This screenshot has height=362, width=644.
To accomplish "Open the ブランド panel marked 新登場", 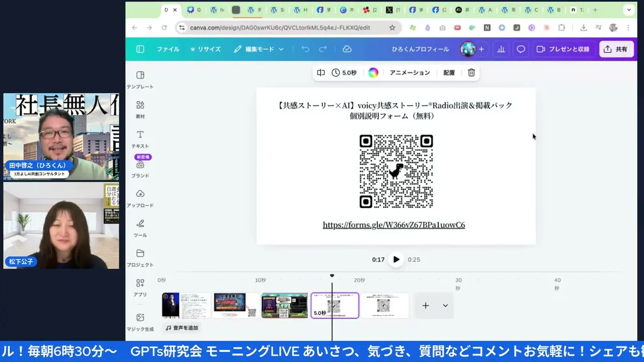I will tap(141, 166).
